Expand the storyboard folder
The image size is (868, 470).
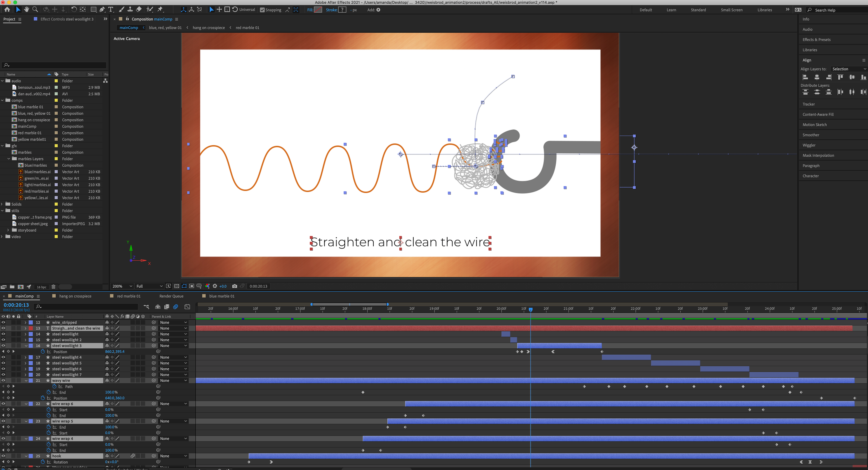[x=8, y=230]
